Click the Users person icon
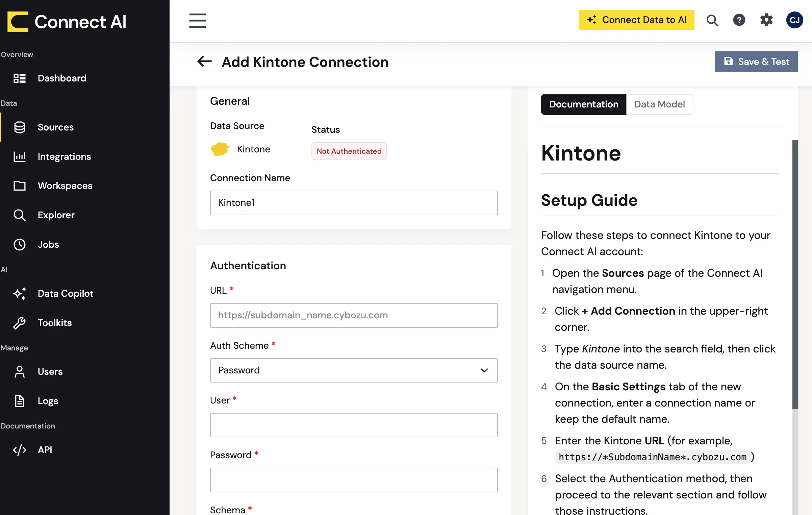The height and width of the screenshot is (515, 812). [x=20, y=372]
